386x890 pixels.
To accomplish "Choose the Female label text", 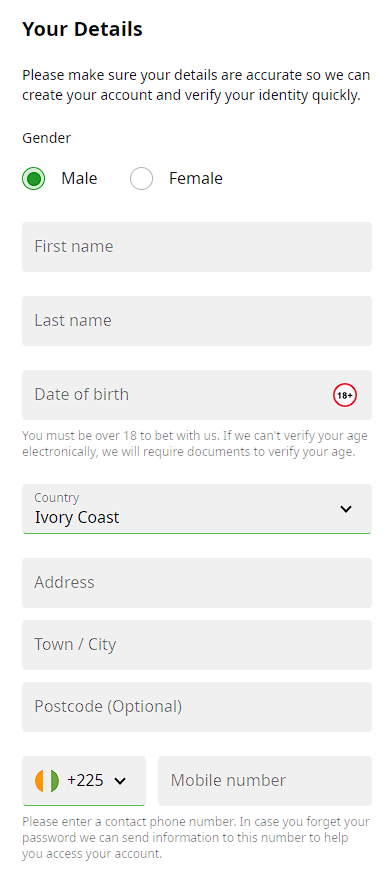I will (196, 179).
